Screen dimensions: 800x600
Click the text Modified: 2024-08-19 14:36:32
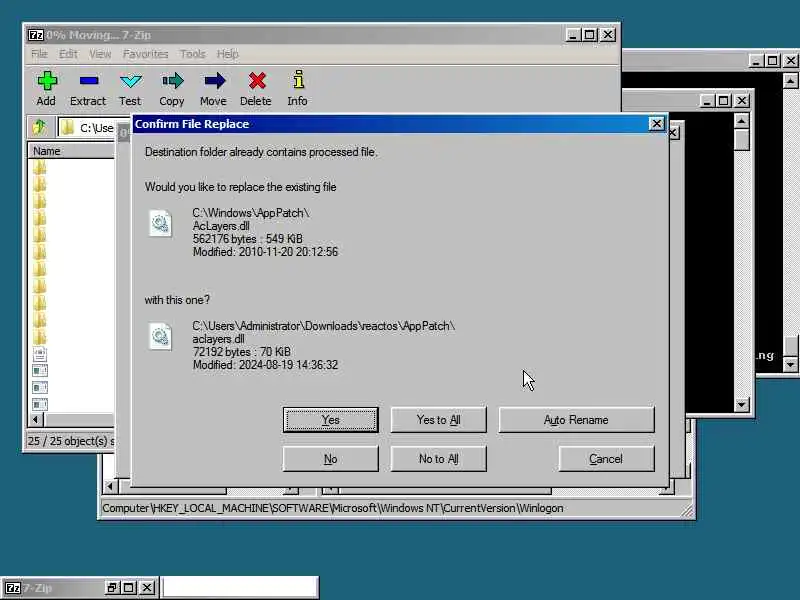click(265, 365)
